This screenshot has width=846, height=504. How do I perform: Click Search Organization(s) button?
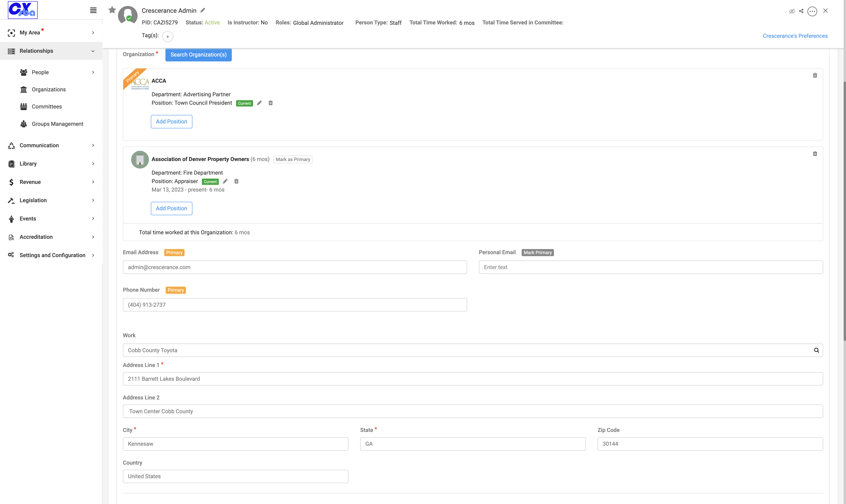[x=198, y=55]
